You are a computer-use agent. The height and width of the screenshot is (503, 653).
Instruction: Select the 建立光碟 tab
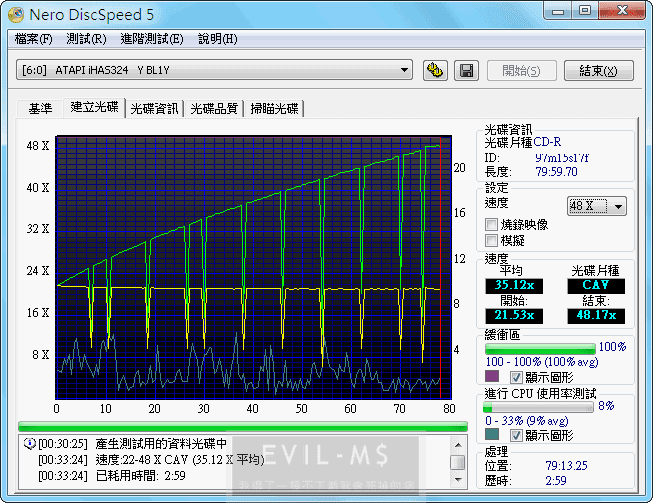[95, 107]
